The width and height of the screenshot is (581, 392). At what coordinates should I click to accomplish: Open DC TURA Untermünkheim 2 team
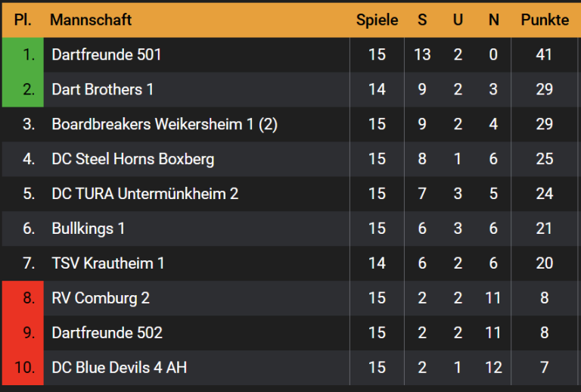click(144, 194)
